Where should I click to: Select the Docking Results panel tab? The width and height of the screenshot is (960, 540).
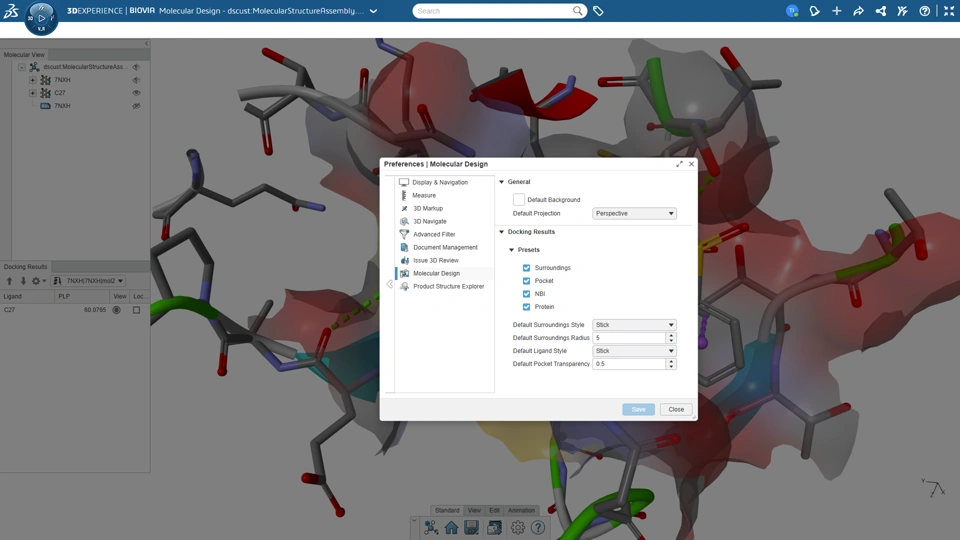click(x=26, y=266)
